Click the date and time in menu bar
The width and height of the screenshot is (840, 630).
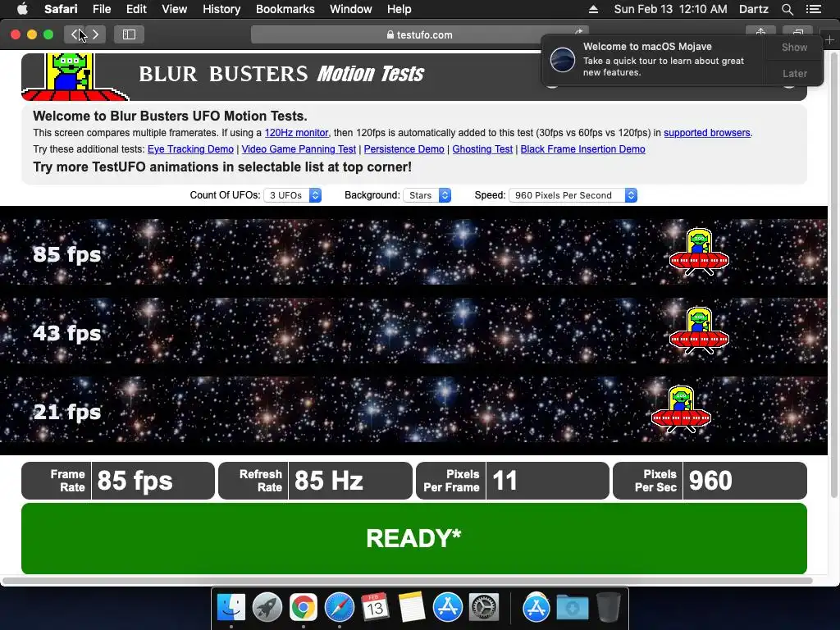point(670,9)
